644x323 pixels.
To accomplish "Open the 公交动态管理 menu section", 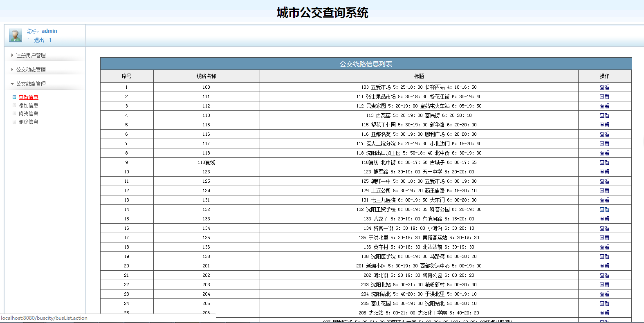I will coord(31,70).
